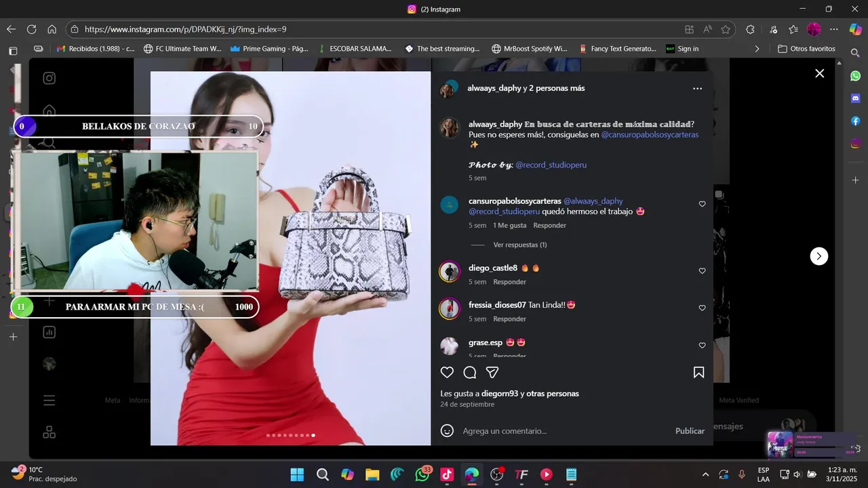The width and height of the screenshot is (868, 488).
Task: Open the comment bubble icon under post
Action: (x=470, y=372)
